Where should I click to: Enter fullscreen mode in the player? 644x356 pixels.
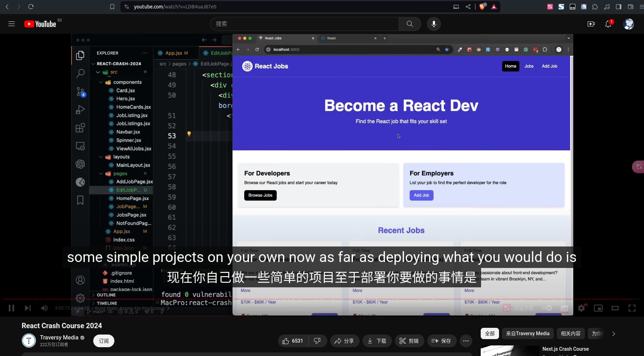[x=632, y=308]
